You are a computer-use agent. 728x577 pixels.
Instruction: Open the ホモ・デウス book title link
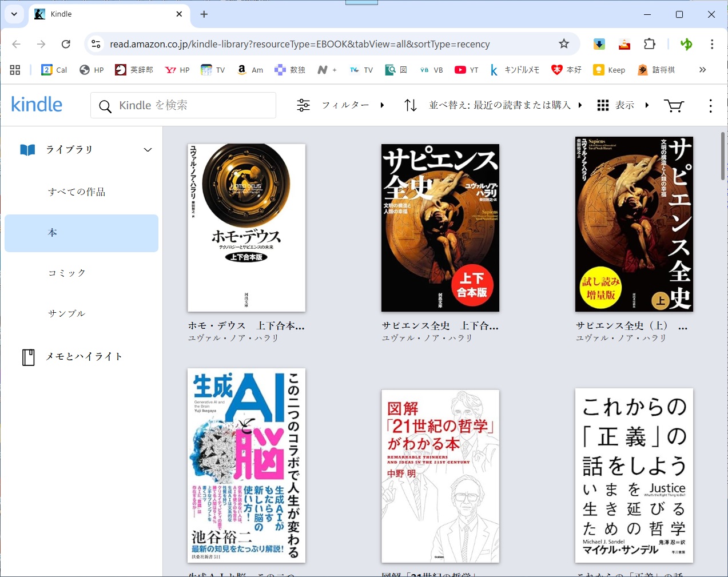(246, 326)
